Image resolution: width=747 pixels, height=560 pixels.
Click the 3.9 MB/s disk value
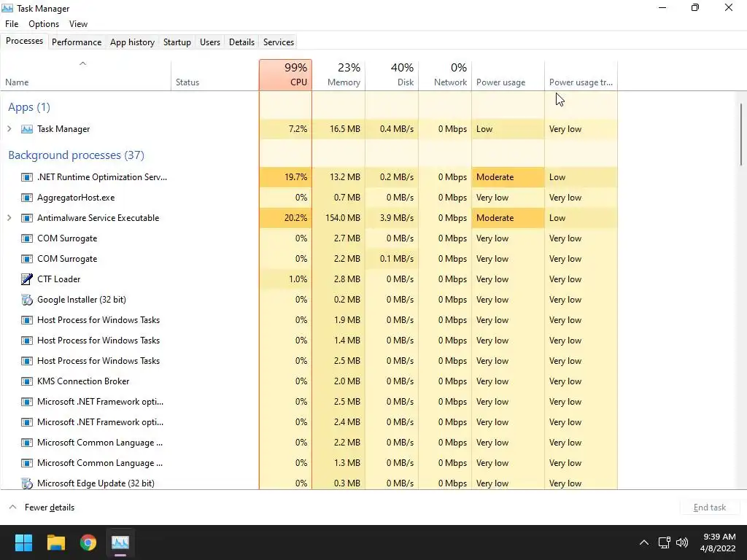(x=397, y=218)
